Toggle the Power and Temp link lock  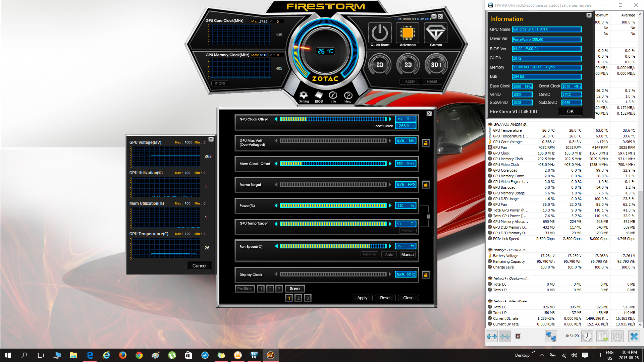[428, 216]
